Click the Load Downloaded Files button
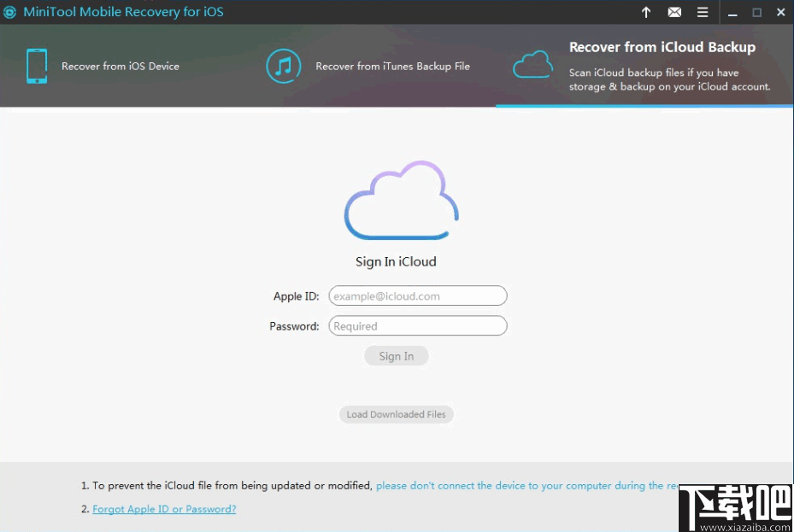 click(x=396, y=414)
